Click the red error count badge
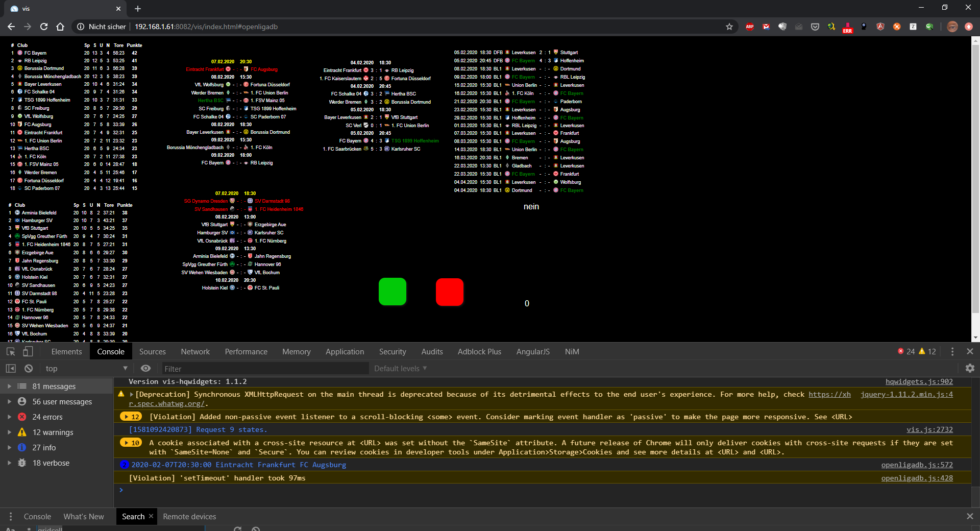Image resolution: width=980 pixels, height=531 pixels. point(906,351)
